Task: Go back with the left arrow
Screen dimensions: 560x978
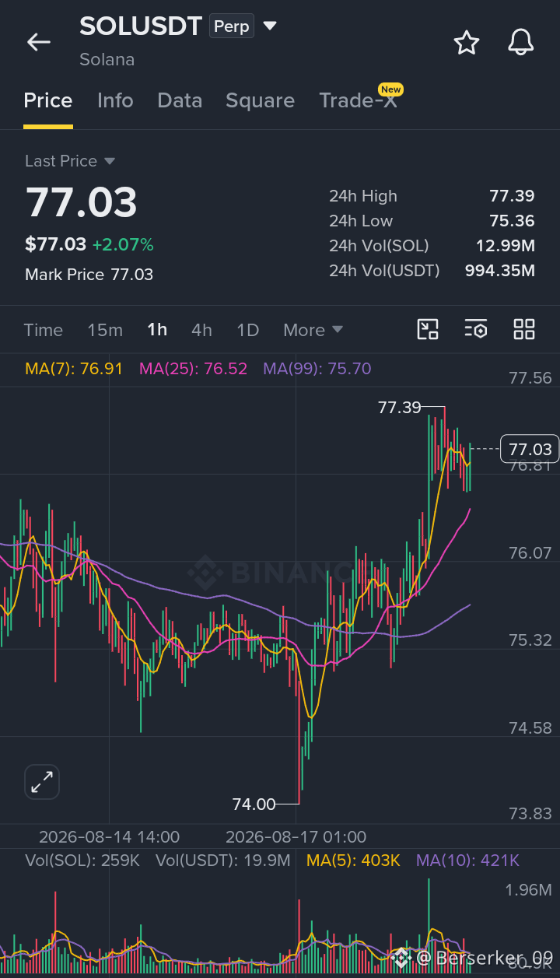Action: pyautogui.click(x=38, y=42)
